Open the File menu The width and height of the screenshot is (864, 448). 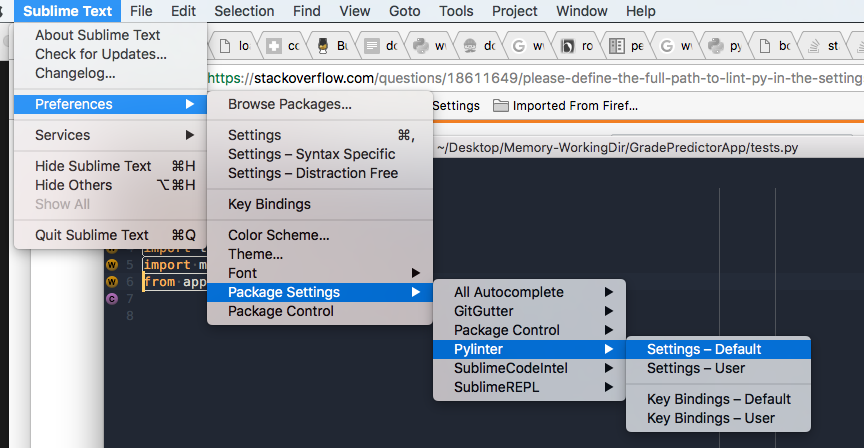coord(141,11)
